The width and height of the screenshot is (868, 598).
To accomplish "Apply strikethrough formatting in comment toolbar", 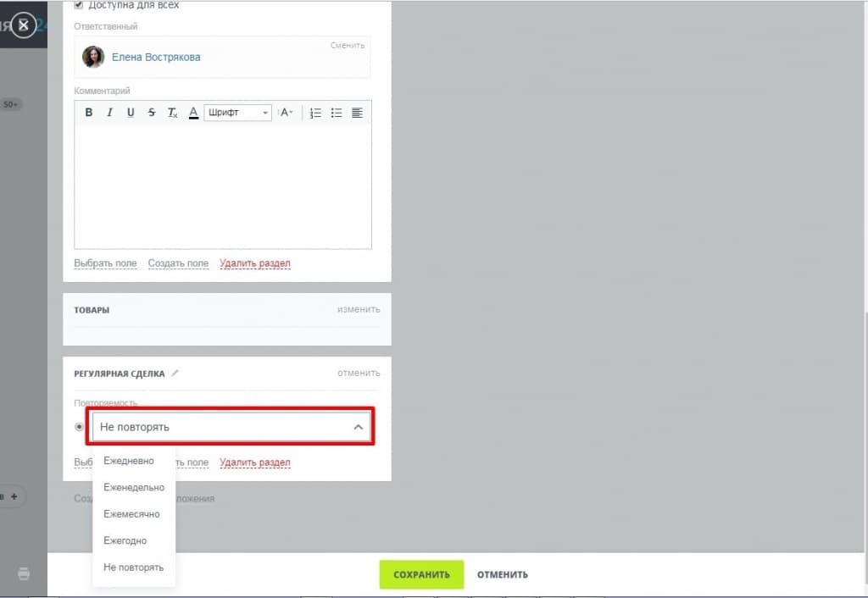I will point(152,113).
